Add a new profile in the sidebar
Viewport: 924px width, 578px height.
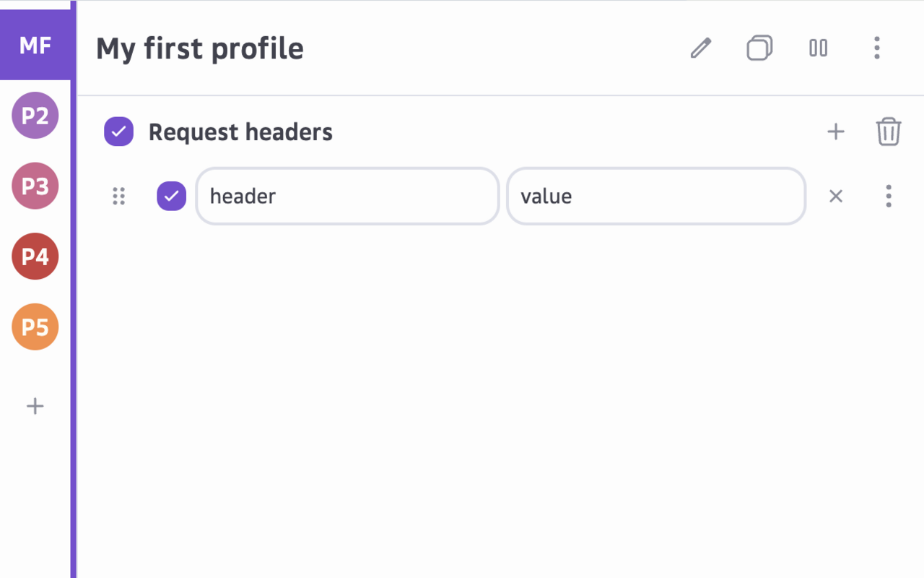point(35,406)
